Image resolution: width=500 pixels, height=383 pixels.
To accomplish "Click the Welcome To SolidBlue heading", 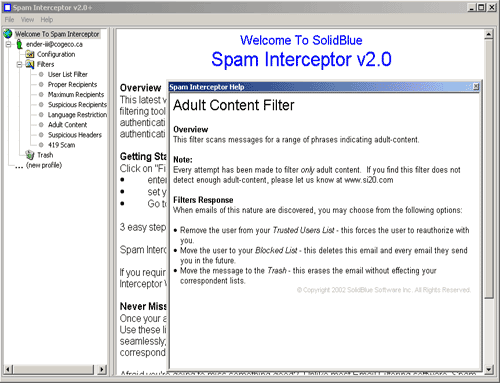I will click(301, 40).
